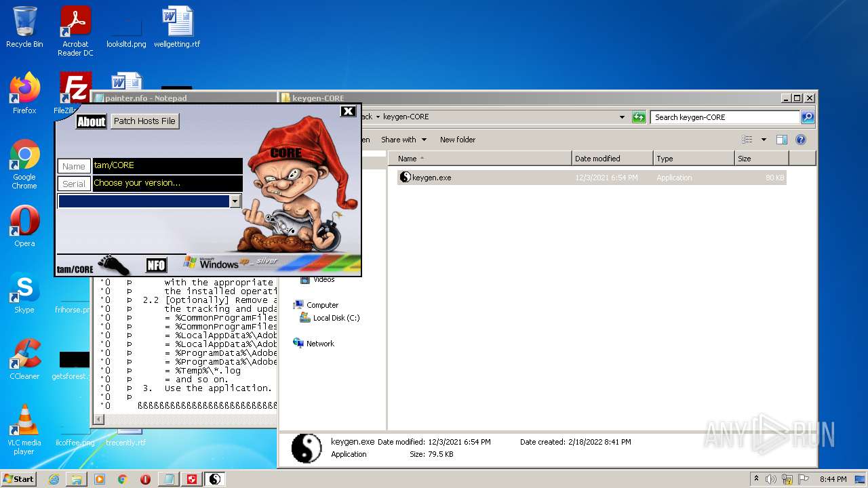
Task: Click the red shield taskbar button
Action: [192, 479]
